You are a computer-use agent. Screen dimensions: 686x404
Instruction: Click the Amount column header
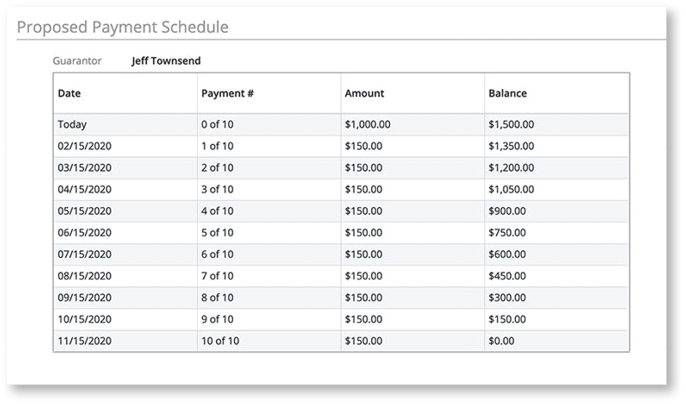point(364,93)
